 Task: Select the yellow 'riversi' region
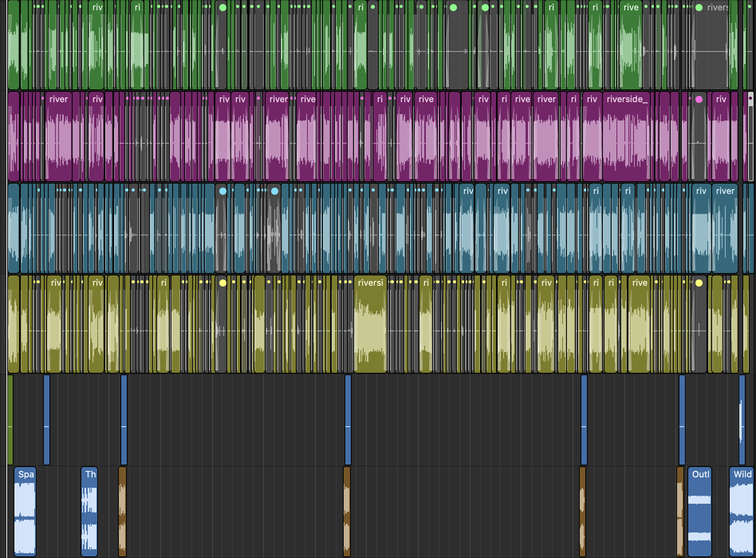coord(370,324)
